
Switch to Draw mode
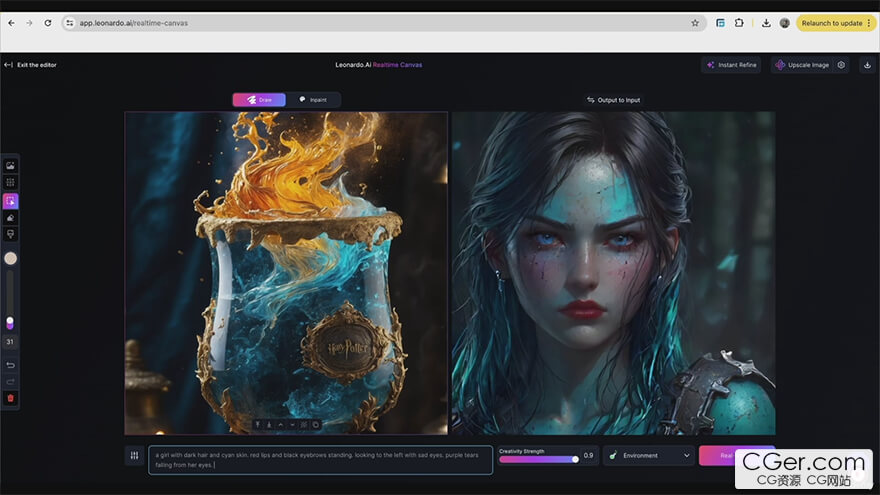pos(259,100)
